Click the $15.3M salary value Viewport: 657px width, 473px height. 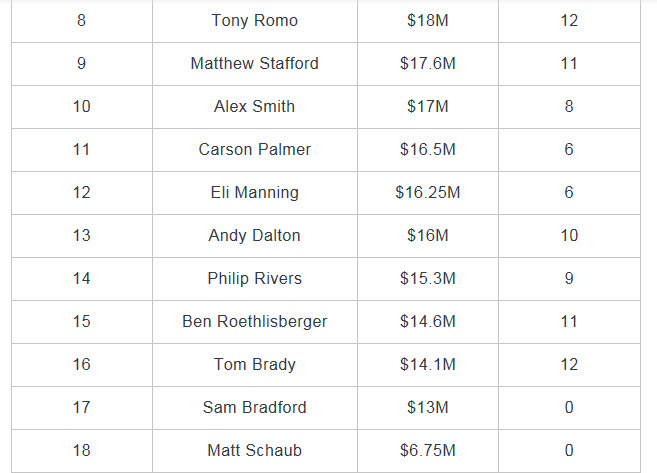pyautogui.click(x=427, y=278)
